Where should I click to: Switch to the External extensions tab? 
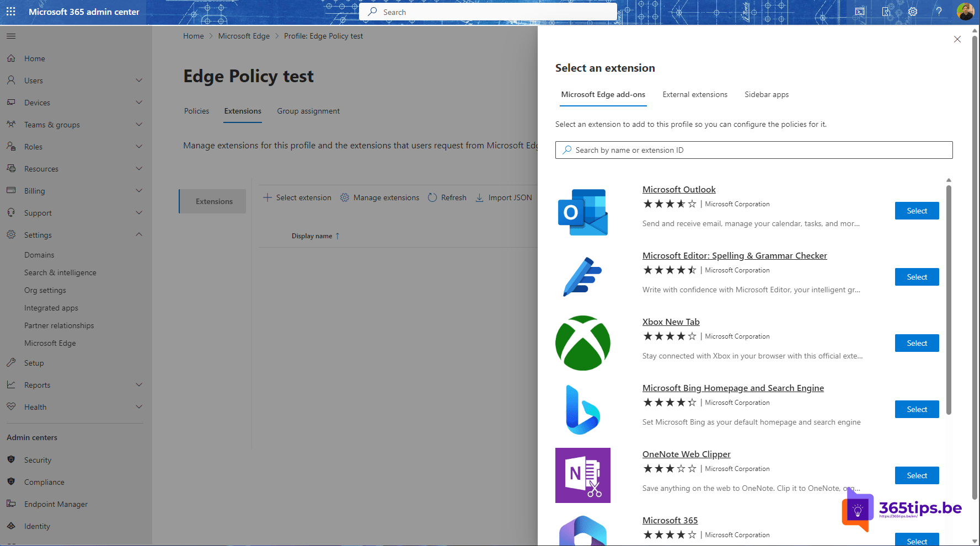click(x=695, y=94)
